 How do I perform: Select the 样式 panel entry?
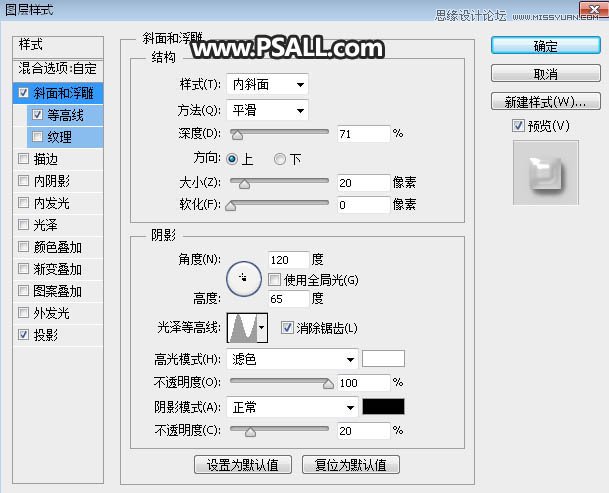(x=58, y=46)
